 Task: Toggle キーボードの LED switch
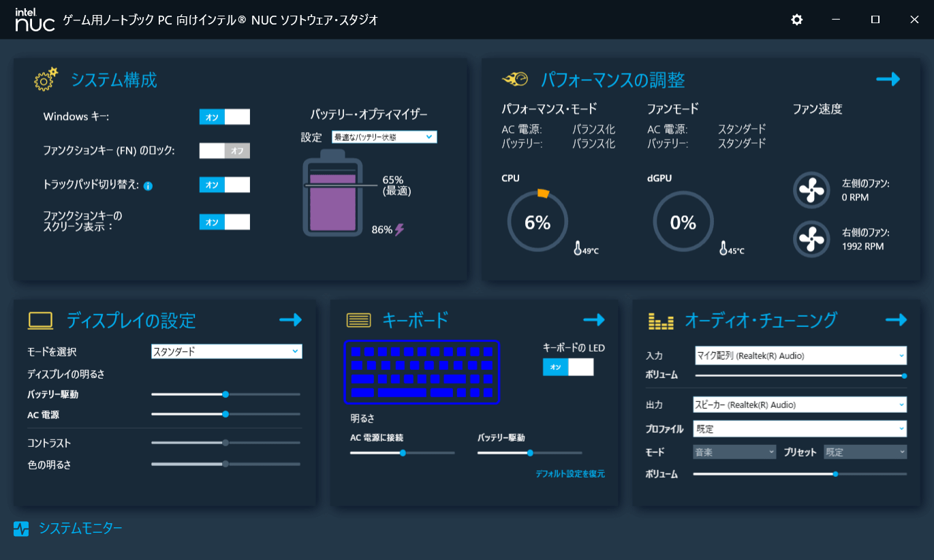568,367
